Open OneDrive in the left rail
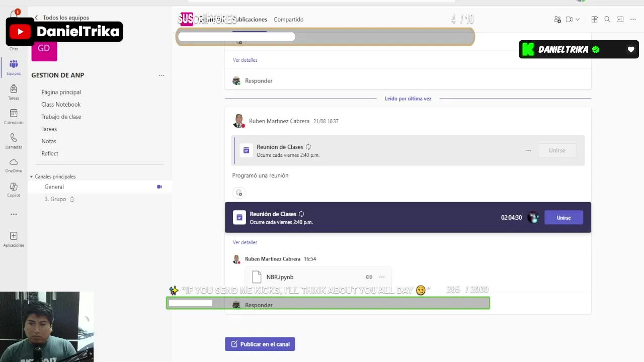The height and width of the screenshot is (362, 644). (x=14, y=165)
